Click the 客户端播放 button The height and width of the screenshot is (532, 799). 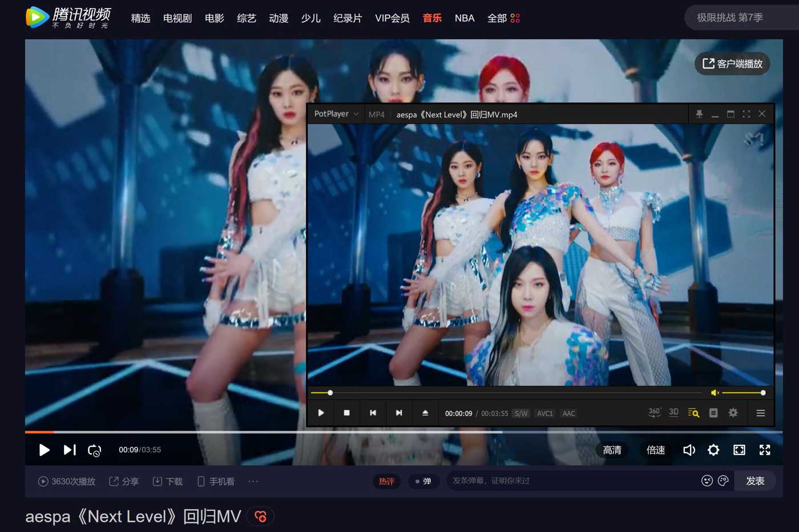[x=732, y=64]
